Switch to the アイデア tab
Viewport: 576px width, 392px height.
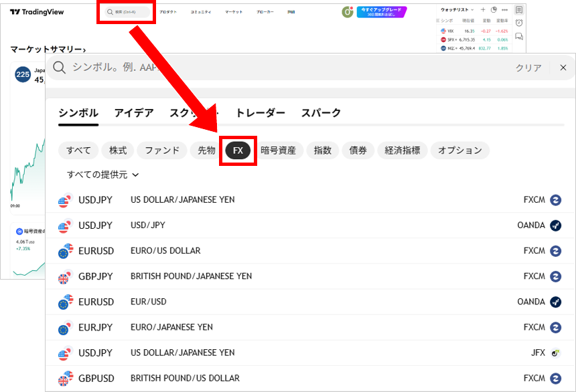click(133, 113)
